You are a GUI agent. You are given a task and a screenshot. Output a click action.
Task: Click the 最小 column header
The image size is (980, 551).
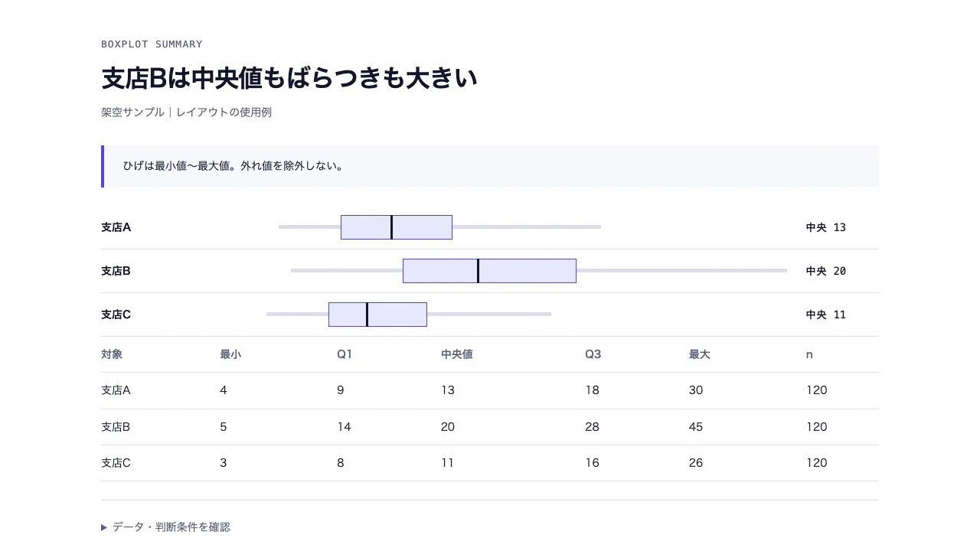(x=230, y=354)
